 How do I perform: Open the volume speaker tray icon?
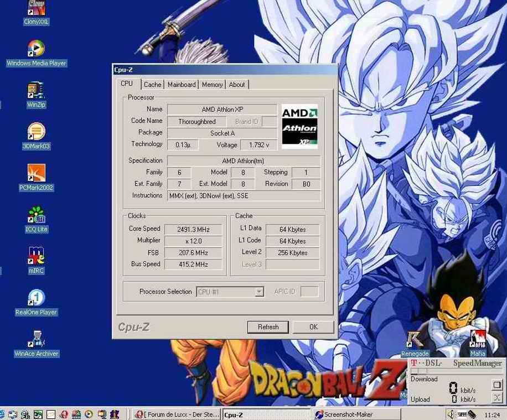pyautogui.click(x=451, y=414)
